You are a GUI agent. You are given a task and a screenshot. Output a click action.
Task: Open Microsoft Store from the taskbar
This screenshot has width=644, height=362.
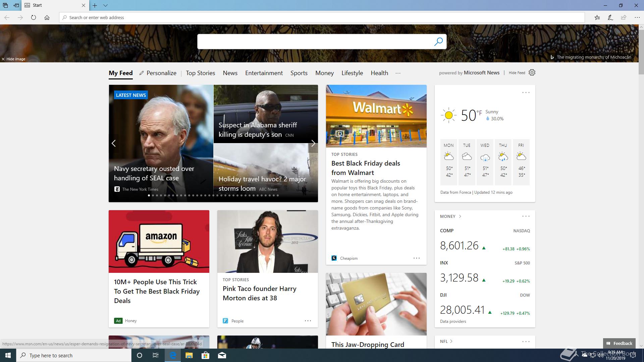(x=205, y=355)
